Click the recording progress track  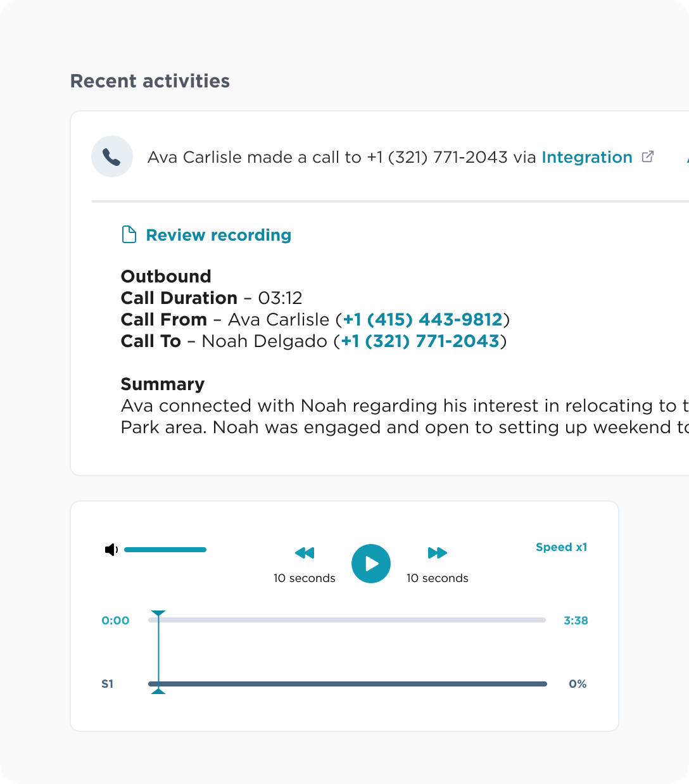[347, 620]
